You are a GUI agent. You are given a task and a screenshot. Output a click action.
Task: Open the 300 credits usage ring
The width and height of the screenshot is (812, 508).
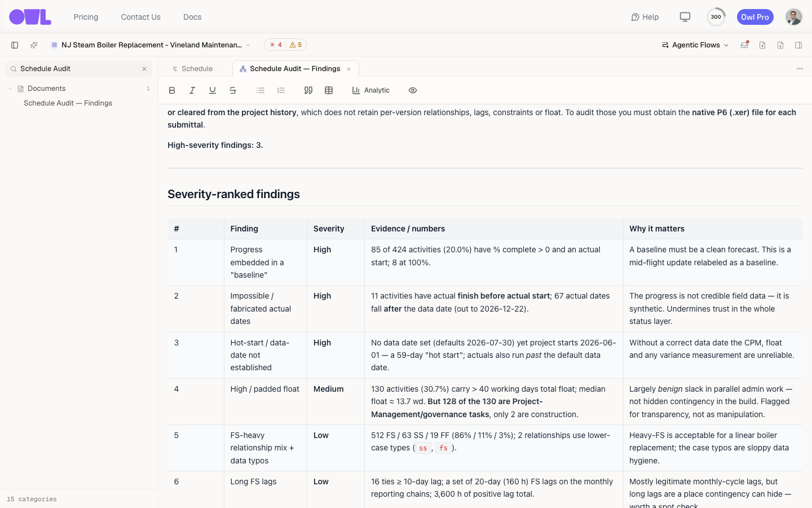716,17
